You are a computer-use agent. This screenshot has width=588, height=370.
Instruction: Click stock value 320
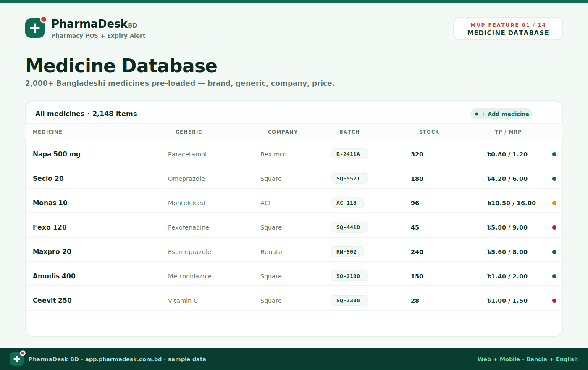pyautogui.click(x=417, y=154)
